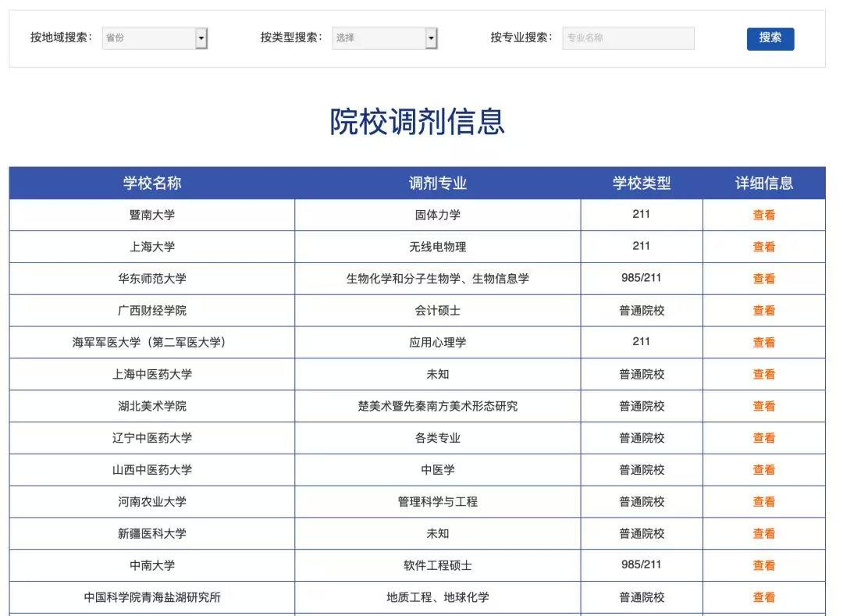The width and height of the screenshot is (843, 616).
Task: View details for 中南大学
Action: tap(764, 565)
